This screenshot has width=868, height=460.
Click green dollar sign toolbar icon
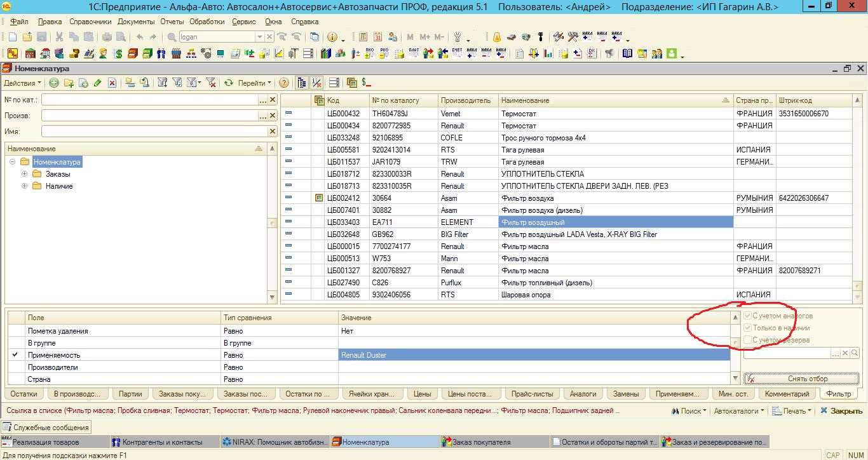tap(118, 53)
